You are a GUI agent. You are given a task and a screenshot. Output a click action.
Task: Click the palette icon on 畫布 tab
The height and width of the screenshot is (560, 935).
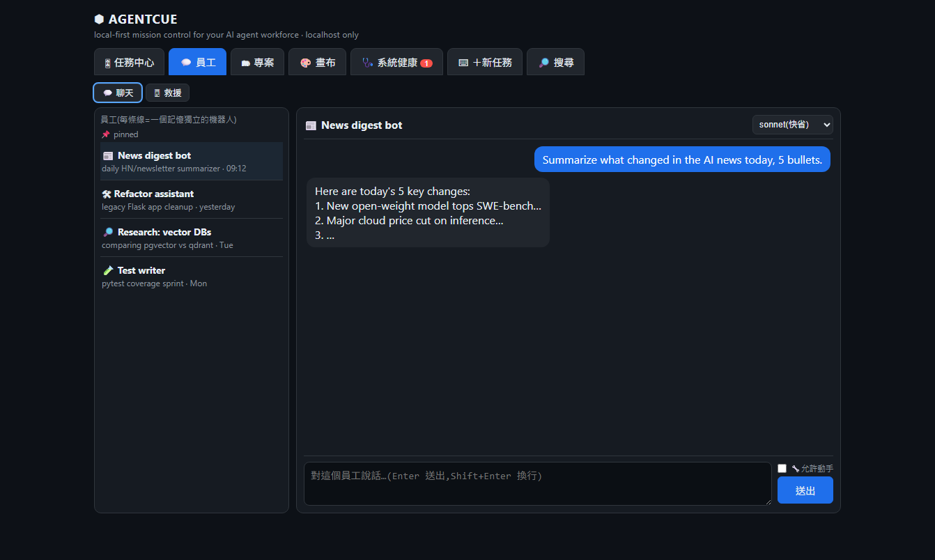click(306, 63)
